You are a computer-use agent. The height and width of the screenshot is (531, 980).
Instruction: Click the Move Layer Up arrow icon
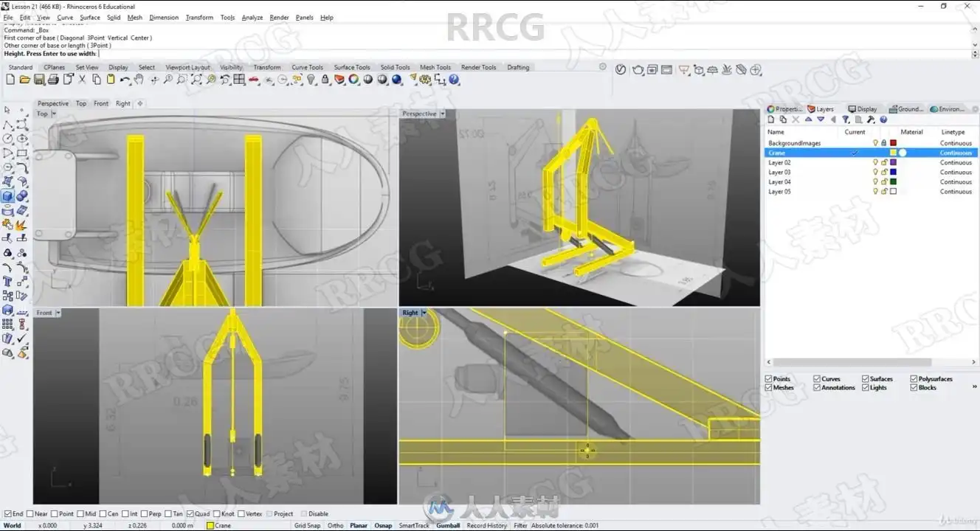click(809, 119)
